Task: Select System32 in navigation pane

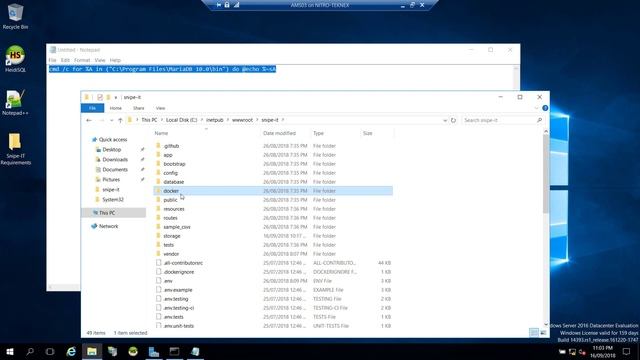Action: click(112, 200)
